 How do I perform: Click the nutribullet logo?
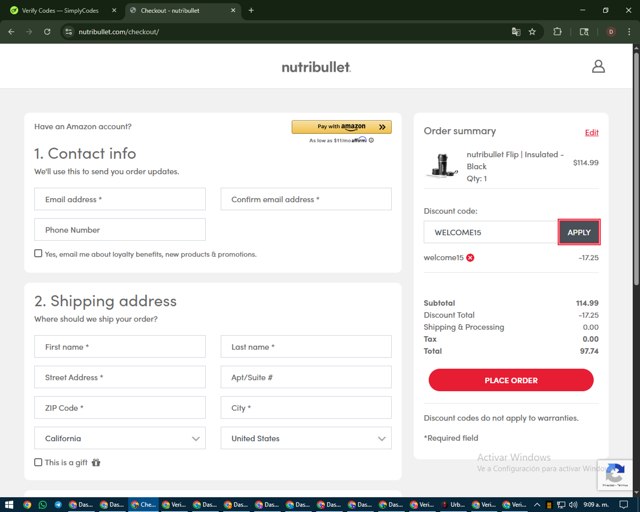pos(316,67)
